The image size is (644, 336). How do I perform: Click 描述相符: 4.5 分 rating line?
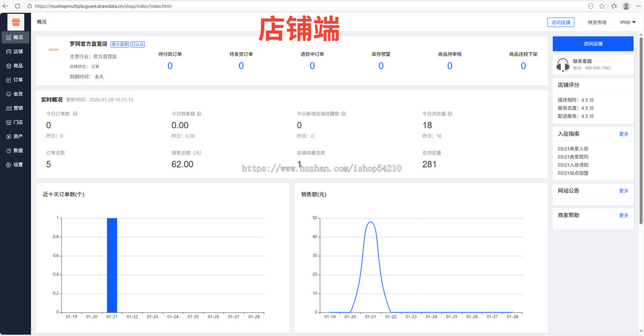(576, 100)
